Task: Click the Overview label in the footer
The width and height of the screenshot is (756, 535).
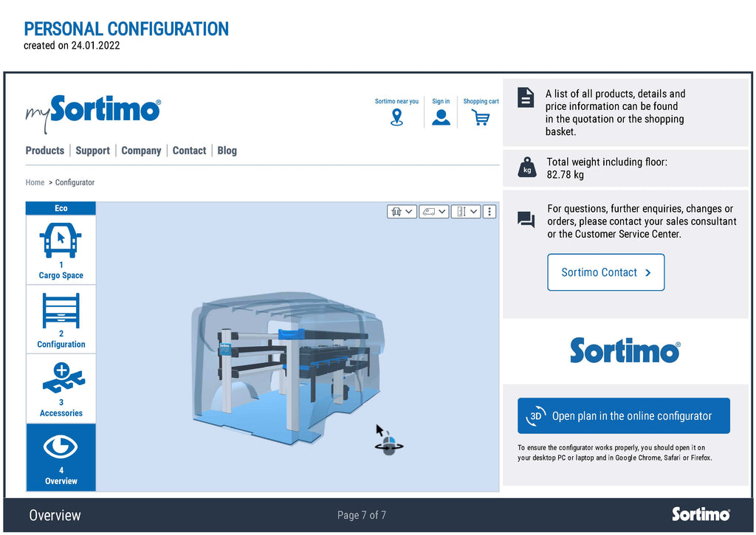Action: point(55,515)
